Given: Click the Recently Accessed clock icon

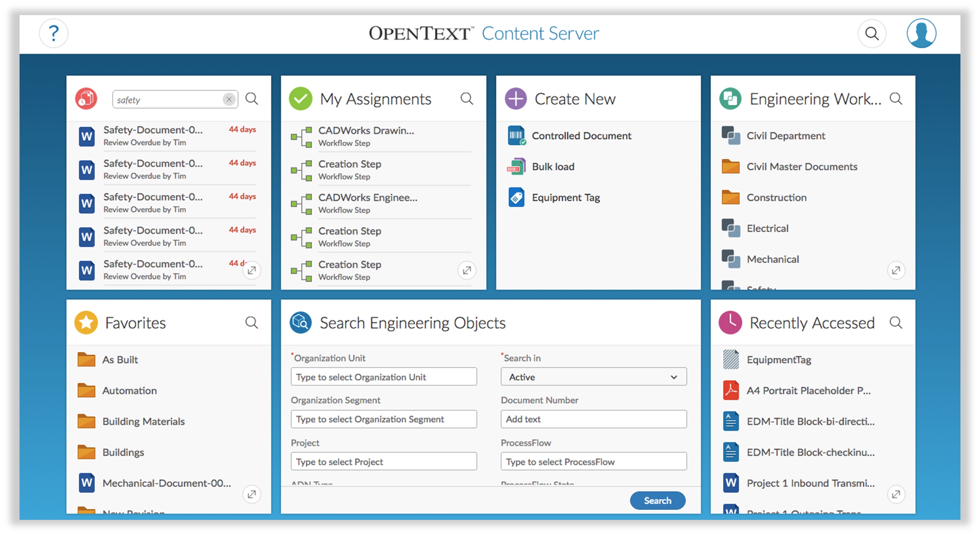Looking at the screenshot, I should click(730, 323).
